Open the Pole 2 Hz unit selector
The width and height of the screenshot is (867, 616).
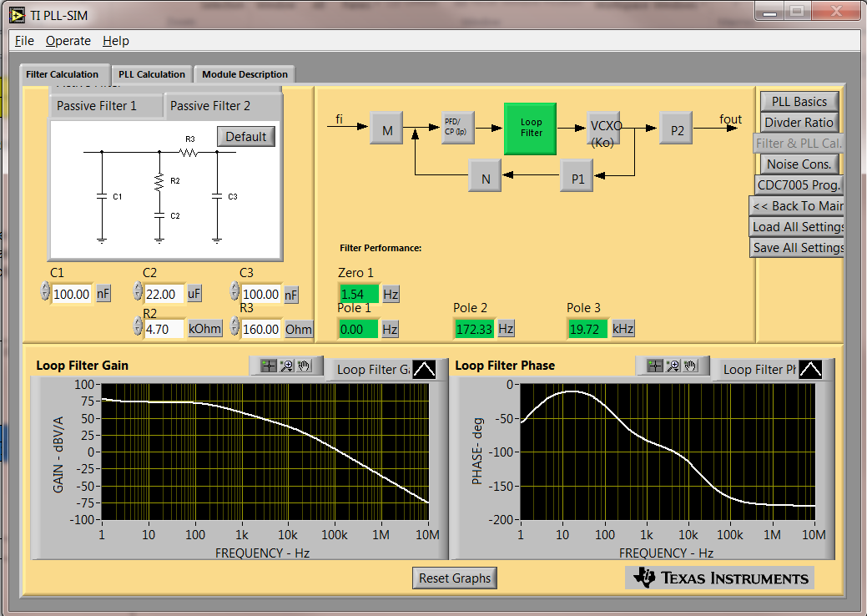tap(506, 329)
